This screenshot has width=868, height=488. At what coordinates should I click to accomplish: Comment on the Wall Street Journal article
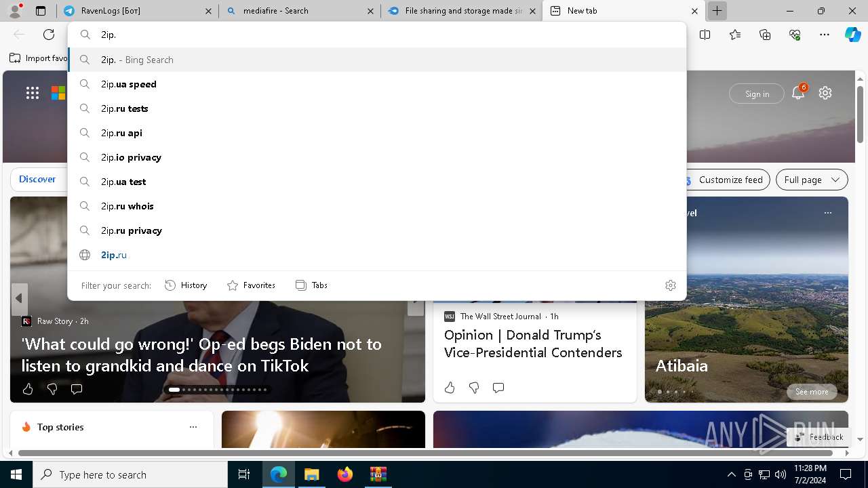(498, 388)
